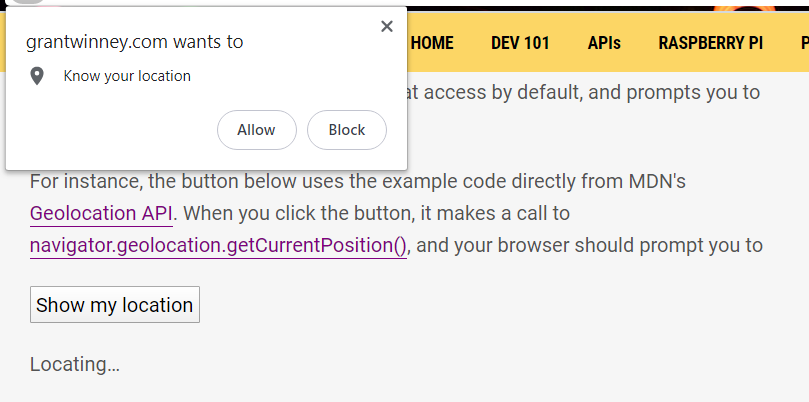The width and height of the screenshot is (809, 402).
Task: Click the orange header image at top right
Action: pyautogui.click(x=744, y=8)
